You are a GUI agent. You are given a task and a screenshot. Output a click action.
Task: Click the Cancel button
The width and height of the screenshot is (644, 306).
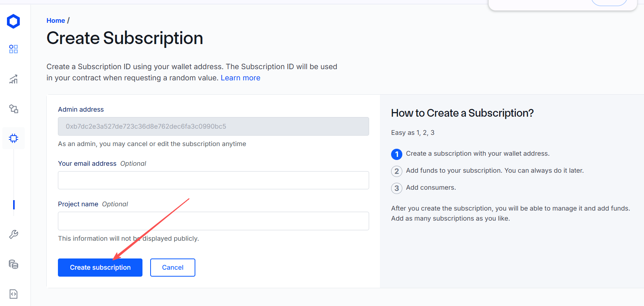click(x=173, y=267)
